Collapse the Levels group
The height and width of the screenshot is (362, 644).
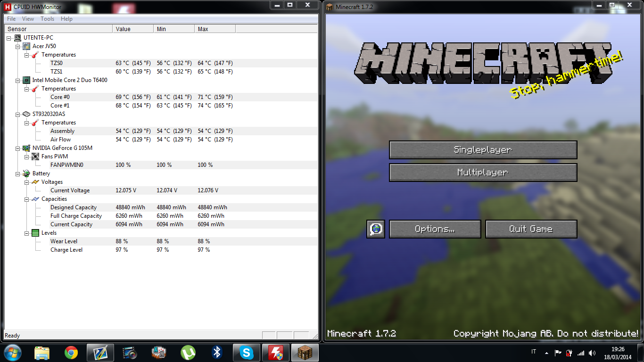[27, 233]
